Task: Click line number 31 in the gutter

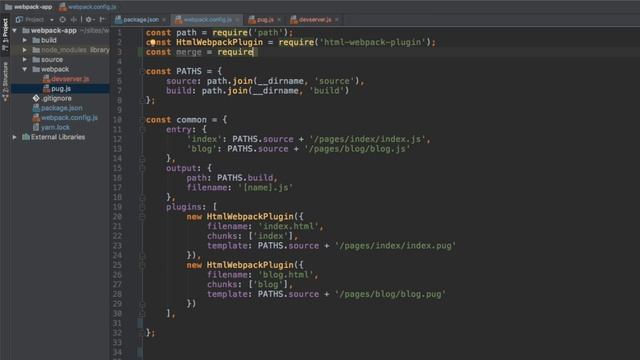Action: (118, 323)
